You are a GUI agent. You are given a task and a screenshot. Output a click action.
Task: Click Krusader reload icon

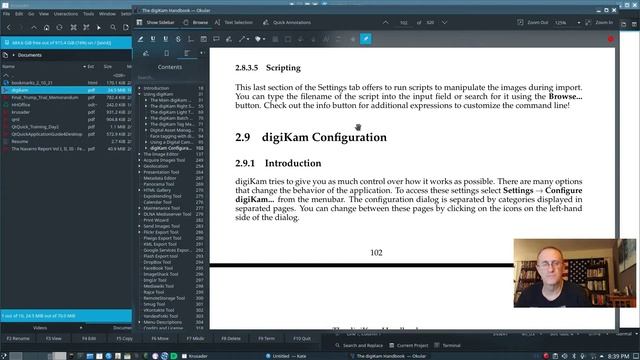[x=59, y=27]
